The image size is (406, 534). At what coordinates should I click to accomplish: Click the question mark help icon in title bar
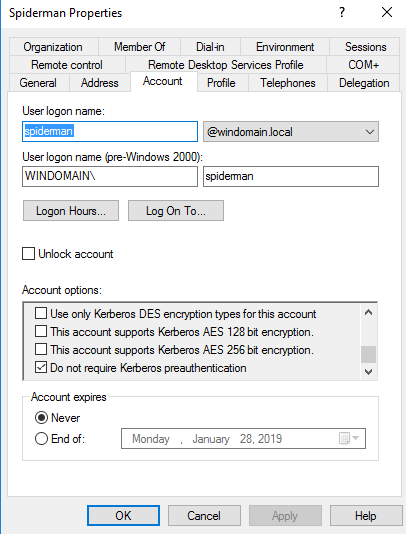coord(342,13)
